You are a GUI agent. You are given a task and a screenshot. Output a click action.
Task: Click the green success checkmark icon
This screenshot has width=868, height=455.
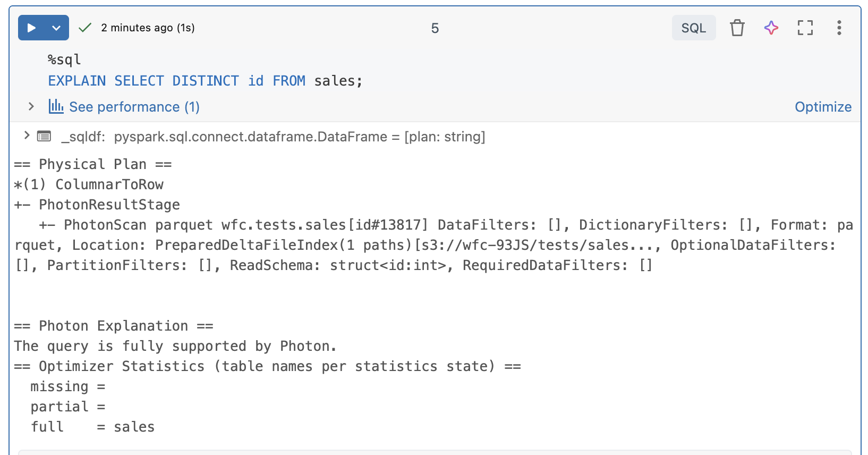(85, 28)
